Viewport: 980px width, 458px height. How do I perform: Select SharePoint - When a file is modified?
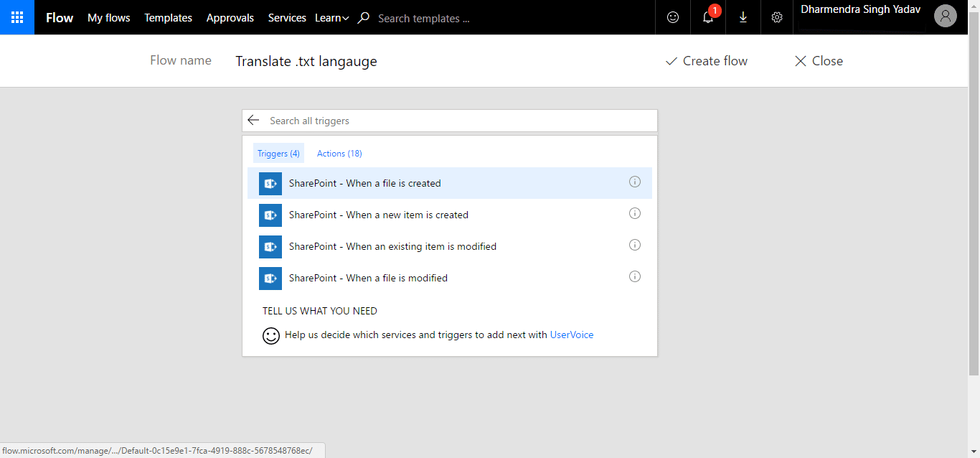pos(450,278)
